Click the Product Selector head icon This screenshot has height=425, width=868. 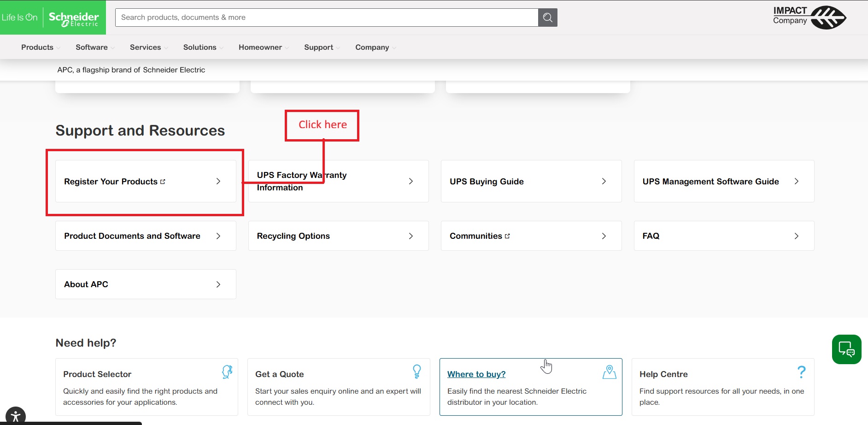(x=227, y=372)
